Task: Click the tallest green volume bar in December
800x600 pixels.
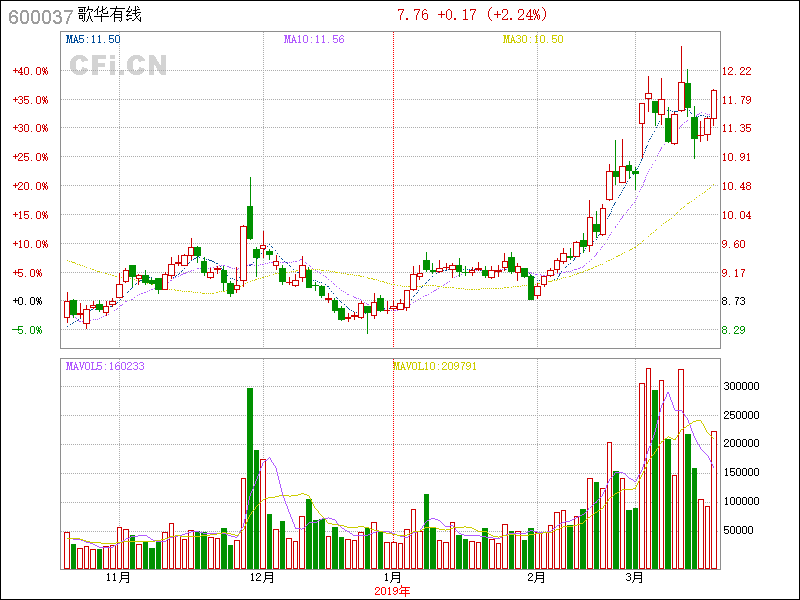Action: click(x=250, y=478)
